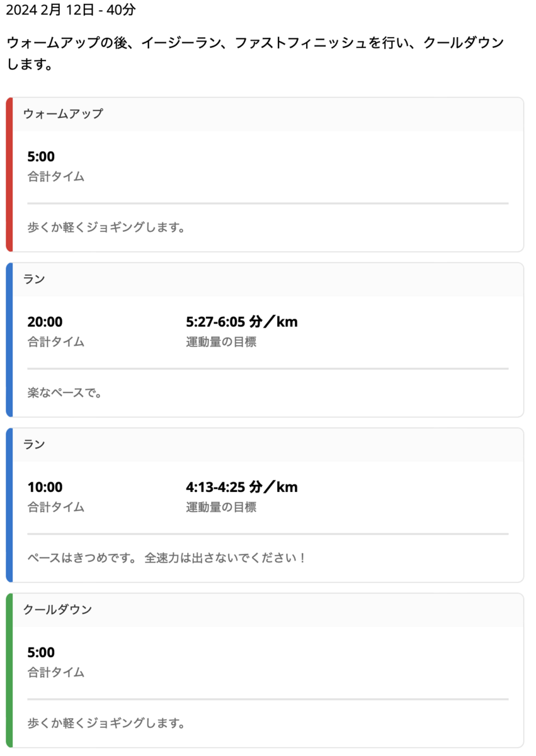The height and width of the screenshot is (756, 536).
Task: Click the warm-up 歩くか軽くジョギングします note
Action: click(x=106, y=227)
